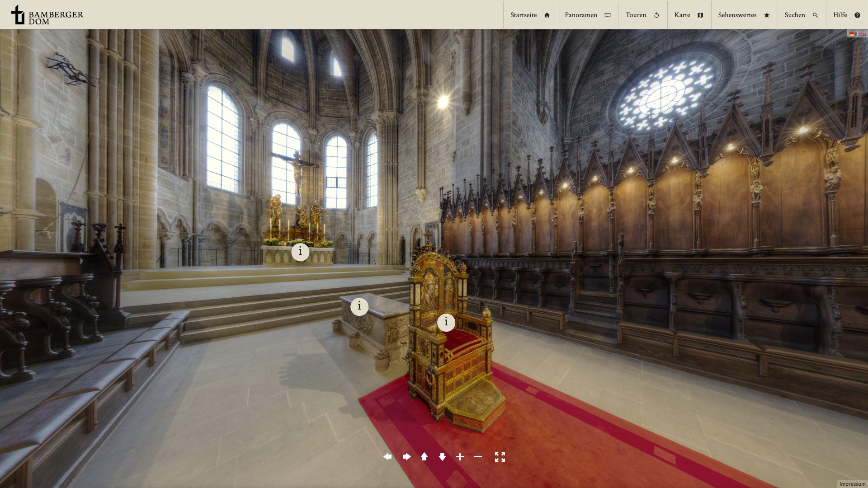Rotate panorama left with arrow button
Viewport: 868px width, 488px height.
point(387,457)
